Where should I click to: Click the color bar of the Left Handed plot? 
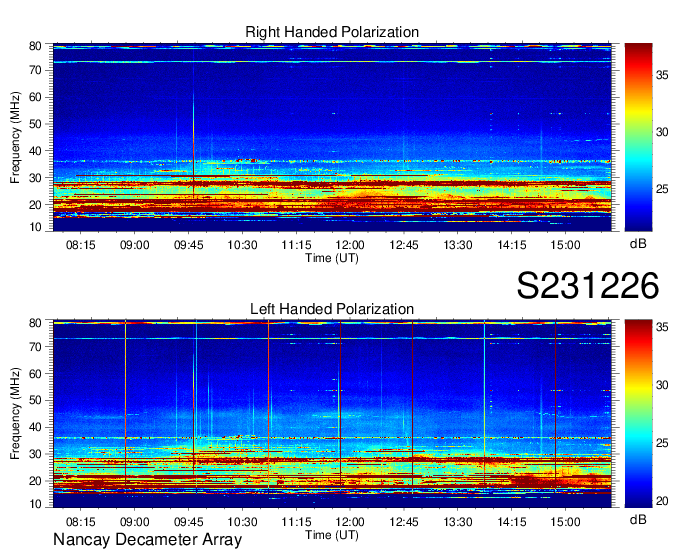(x=638, y=414)
